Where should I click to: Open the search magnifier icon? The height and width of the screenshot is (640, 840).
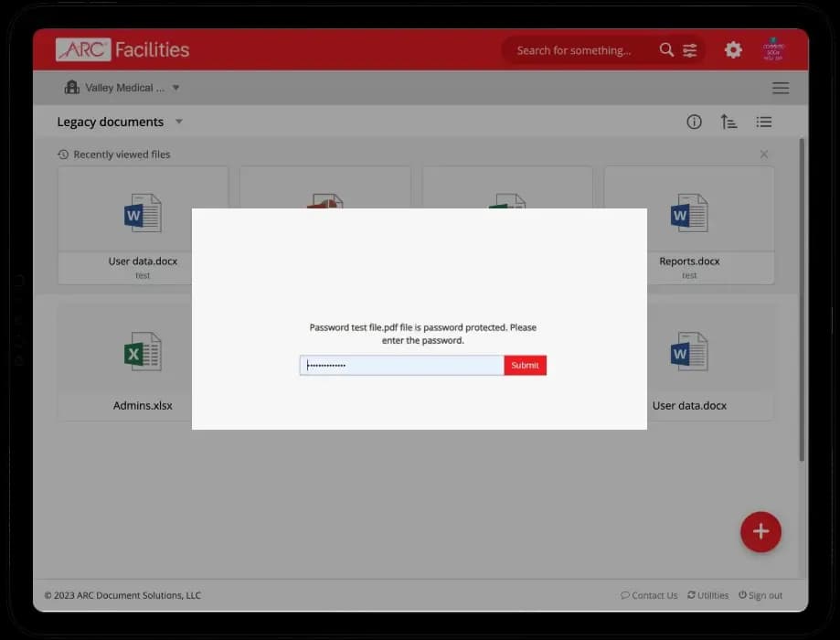coord(666,50)
